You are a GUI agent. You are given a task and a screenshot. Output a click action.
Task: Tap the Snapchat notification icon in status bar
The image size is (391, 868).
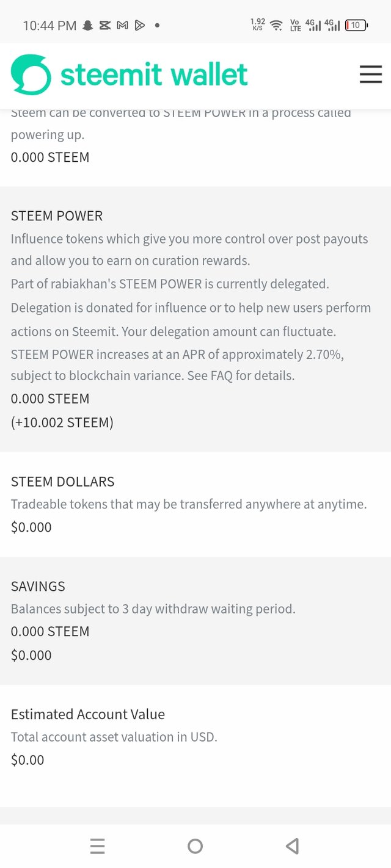pyautogui.click(x=88, y=26)
